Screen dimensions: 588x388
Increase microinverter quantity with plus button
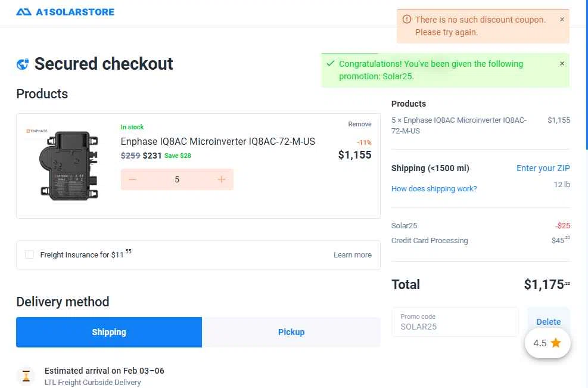coord(221,179)
